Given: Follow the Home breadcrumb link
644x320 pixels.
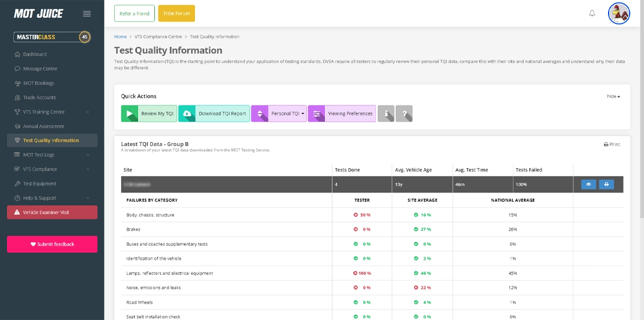Looking at the screenshot, I should tap(120, 37).
